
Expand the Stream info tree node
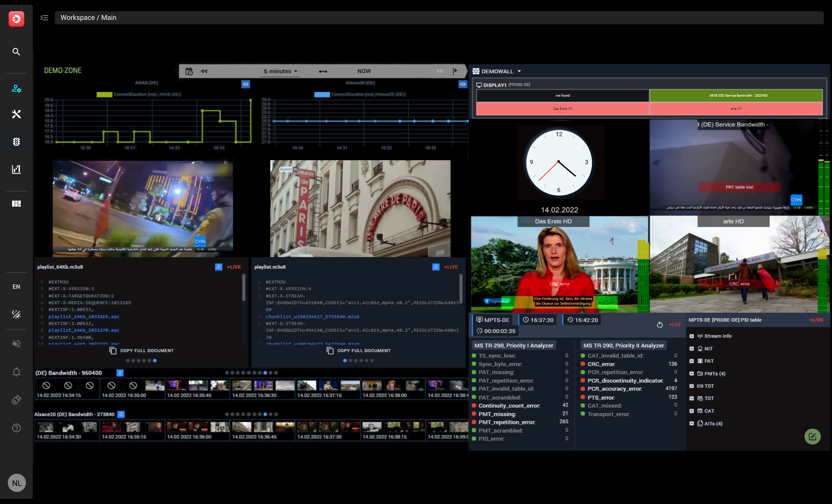click(x=692, y=336)
